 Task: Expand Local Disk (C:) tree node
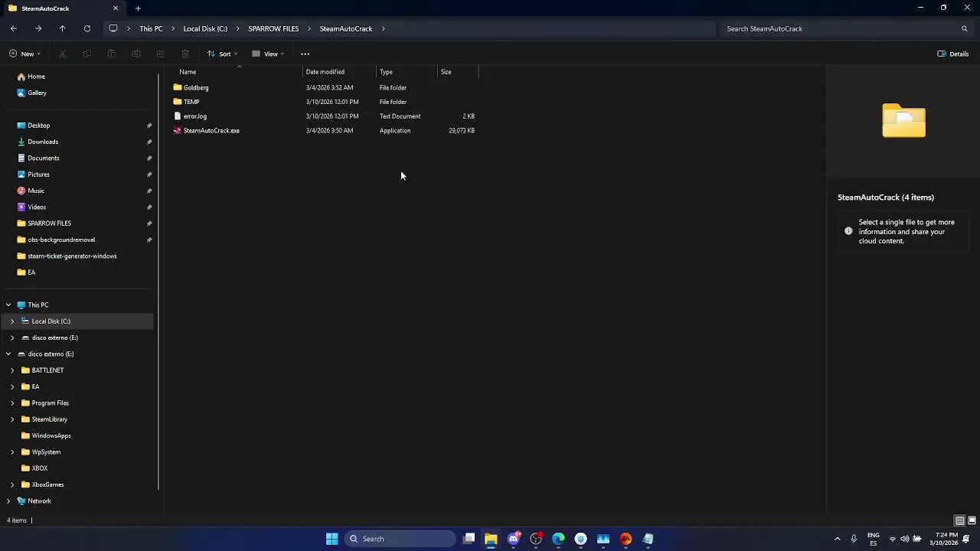12,321
